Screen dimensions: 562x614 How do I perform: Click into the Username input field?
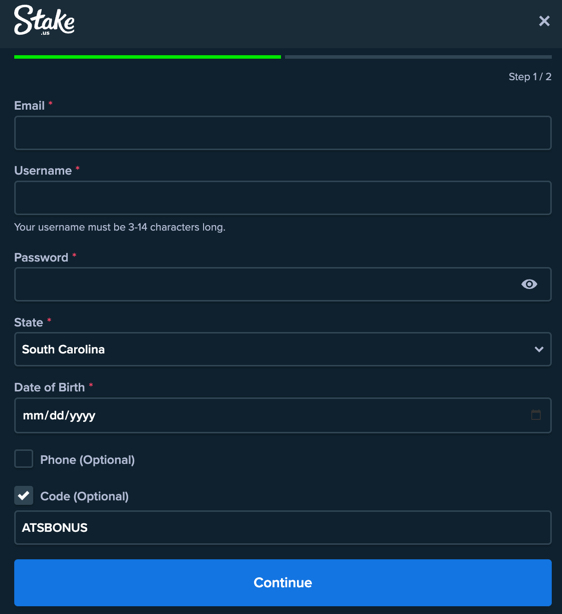coord(283,198)
